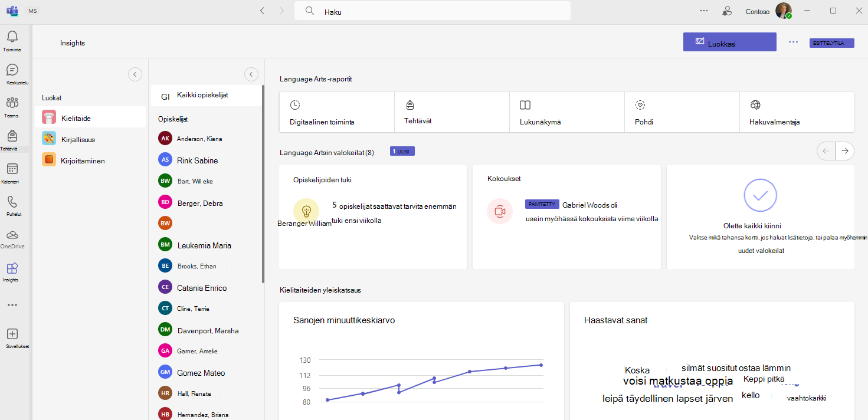Open the Opiskelijoiden tuki spotlight card
Screen dimensions: 868x420
[x=373, y=217]
